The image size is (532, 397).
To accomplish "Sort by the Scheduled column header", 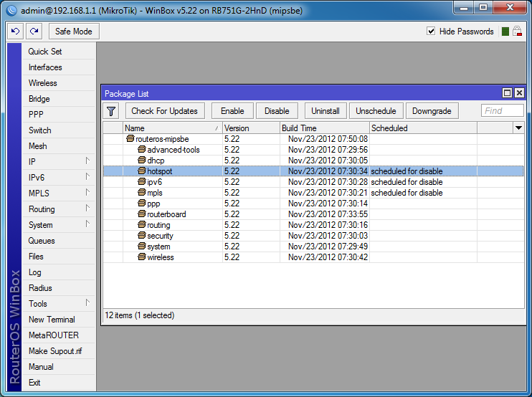I will point(423,128).
